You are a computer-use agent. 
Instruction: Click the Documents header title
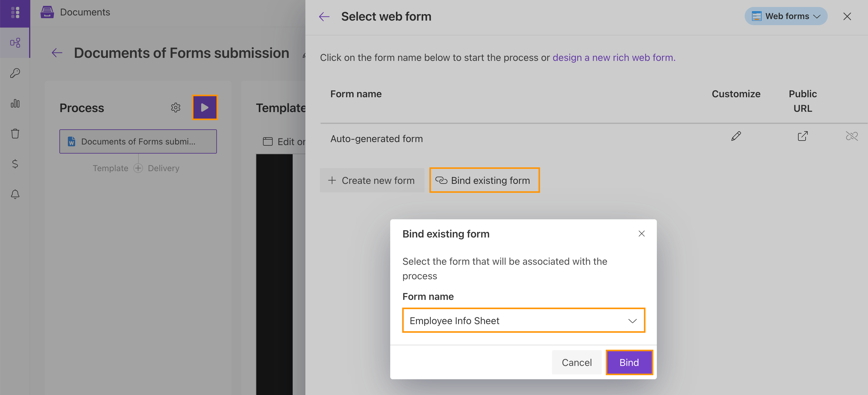pyautogui.click(x=85, y=12)
